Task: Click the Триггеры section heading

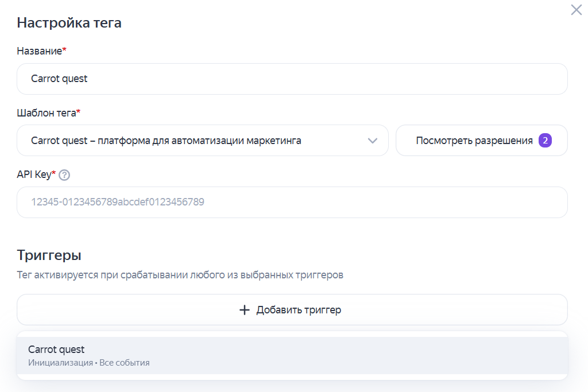Action: pyautogui.click(x=49, y=255)
